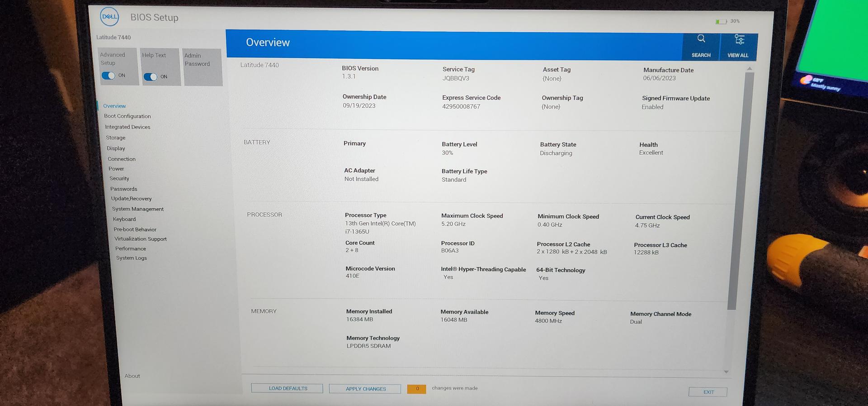Click the Dell logo icon
The height and width of the screenshot is (406, 868).
tap(109, 17)
